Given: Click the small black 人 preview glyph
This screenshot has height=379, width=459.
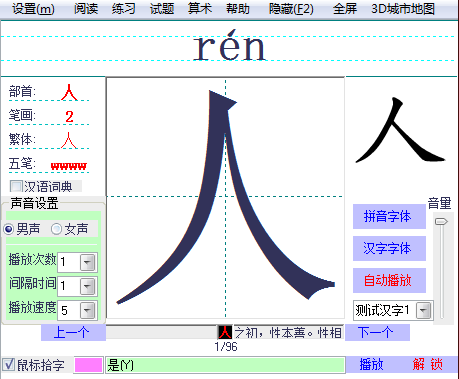Looking at the screenshot, I should click(400, 130).
